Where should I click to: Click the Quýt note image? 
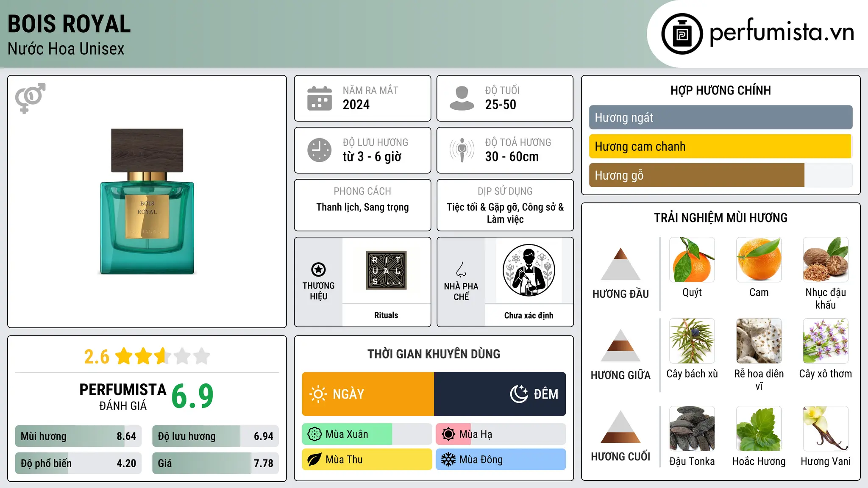pos(692,260)
